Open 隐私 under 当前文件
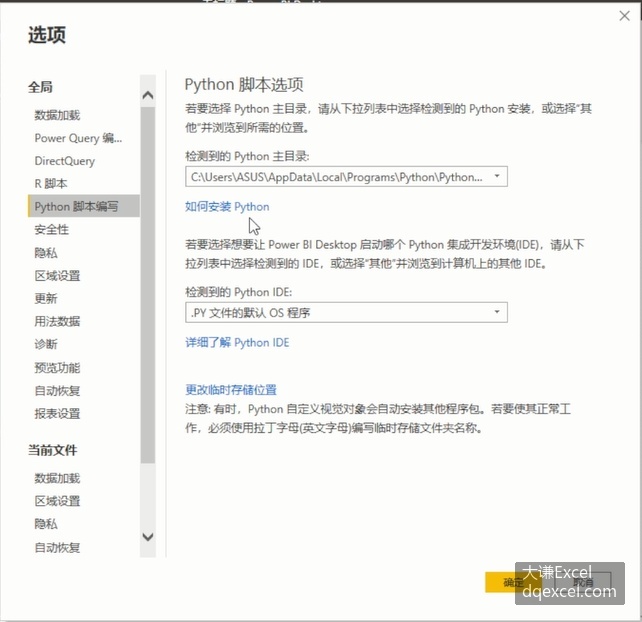Screen dimensions: 642x622 pyautogui.click(x=46, y=524)
